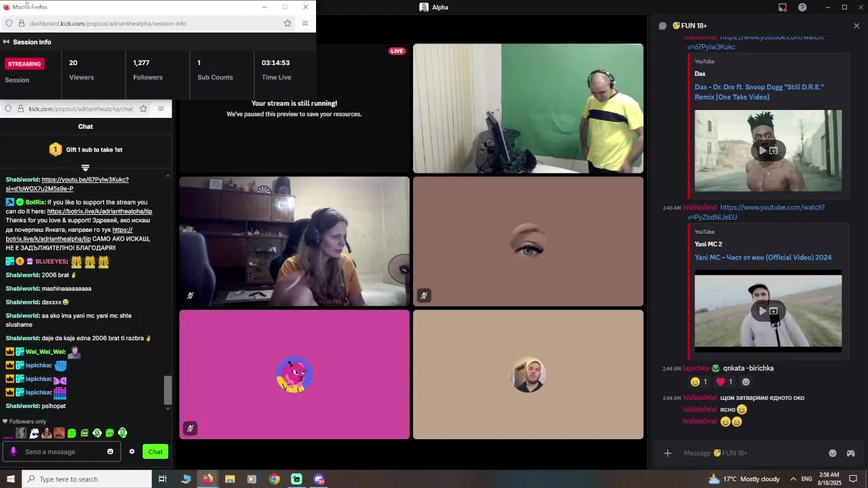Click Shabiworld username on 'psihopat' message
Viewport: 868px width, 488px height.
pyautogui.click(x=22, y=406)
